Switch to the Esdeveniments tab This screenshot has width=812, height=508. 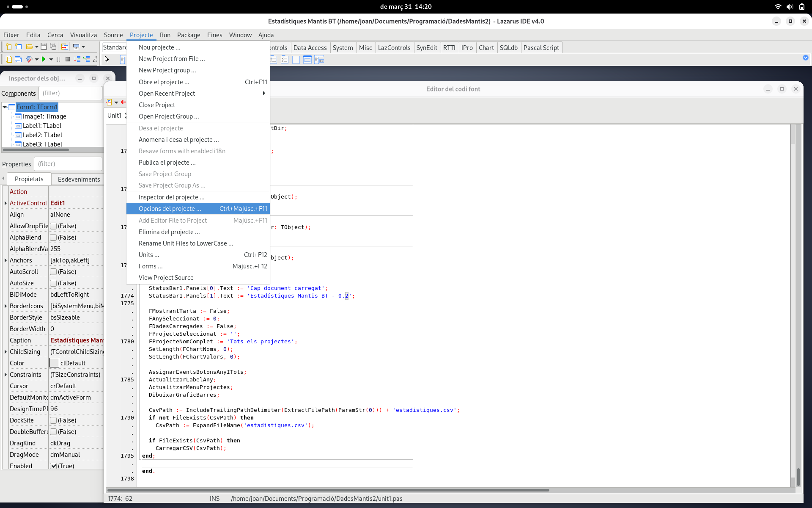coord(79,179)
